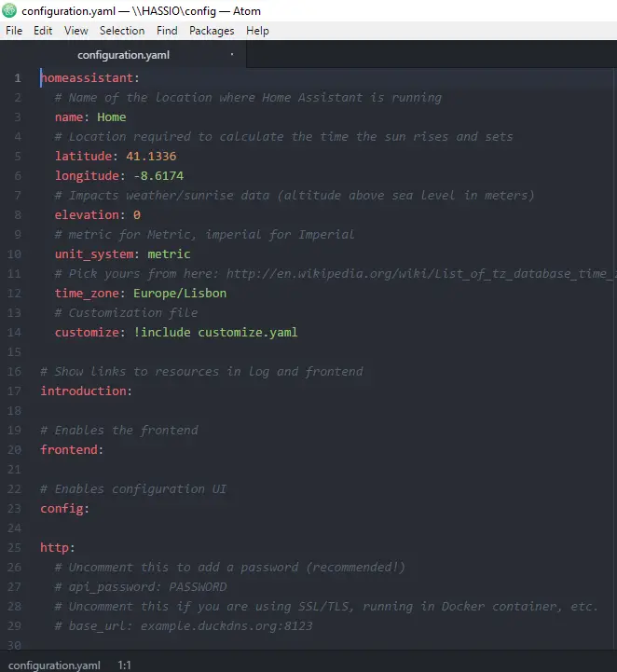Click '!include customize.yaml' text
Viewport: 617px width, 672px height.
click(x=215, y=333)
